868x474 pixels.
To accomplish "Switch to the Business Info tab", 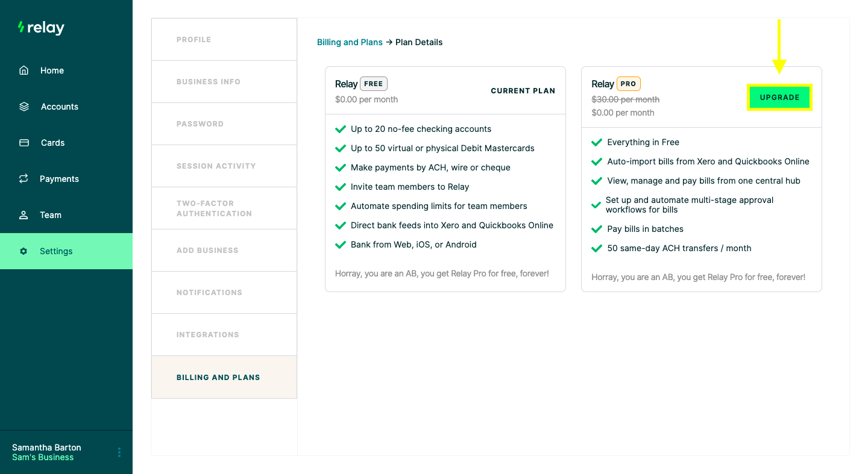I will click(x=224, y=82).
